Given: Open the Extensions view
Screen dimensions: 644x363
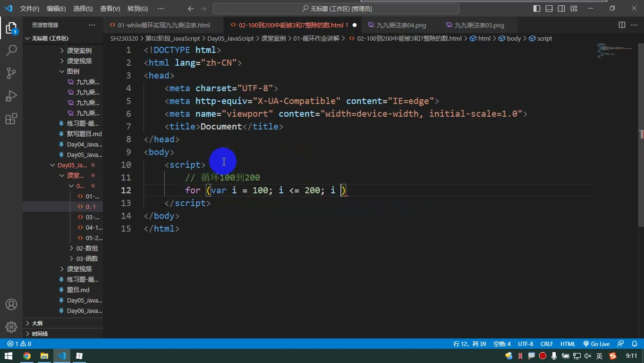Looking at the screenshot, I should 11,119.
